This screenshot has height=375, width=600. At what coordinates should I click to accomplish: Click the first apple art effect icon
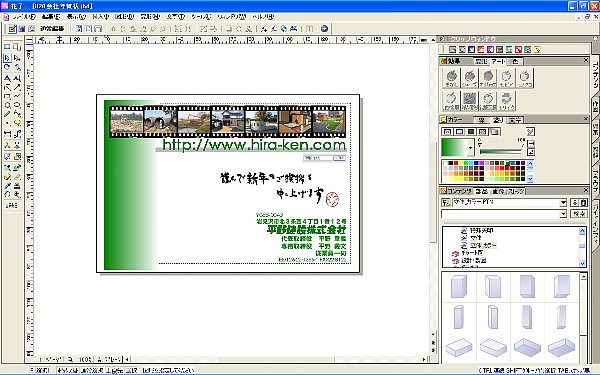452,78
